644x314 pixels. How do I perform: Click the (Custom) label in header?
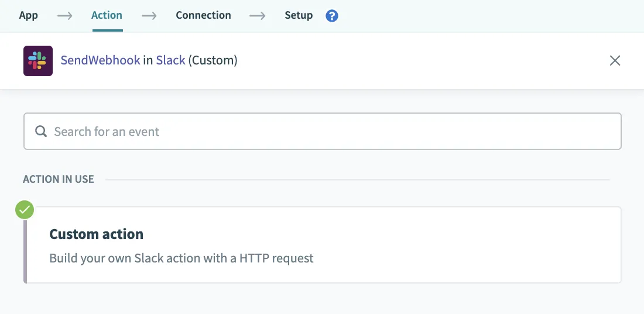pyautogui.click(x=213, y=60)
